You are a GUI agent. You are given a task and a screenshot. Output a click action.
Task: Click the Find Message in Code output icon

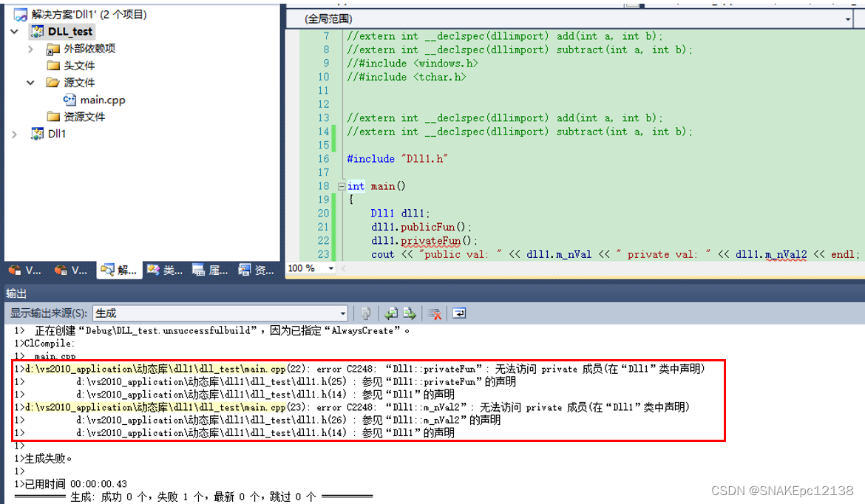(365, 313)
